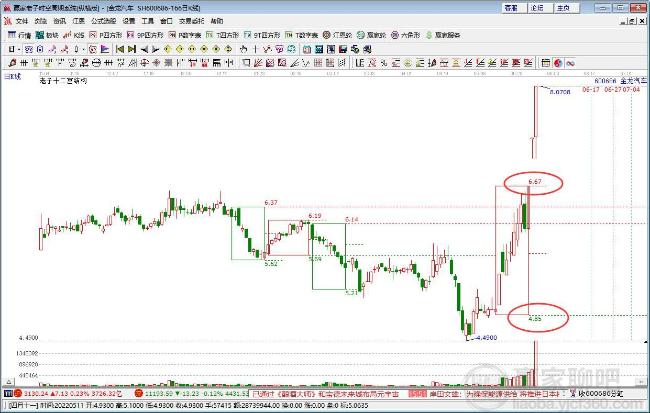Open the T四方形 tool

223,35
